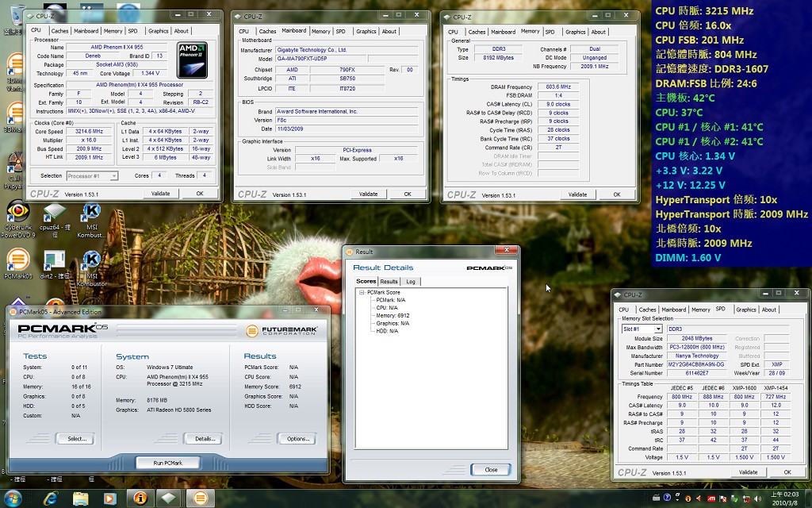812x508 pixels.
Task: Click Options... button under Results
Action: (x=297, y=438)
